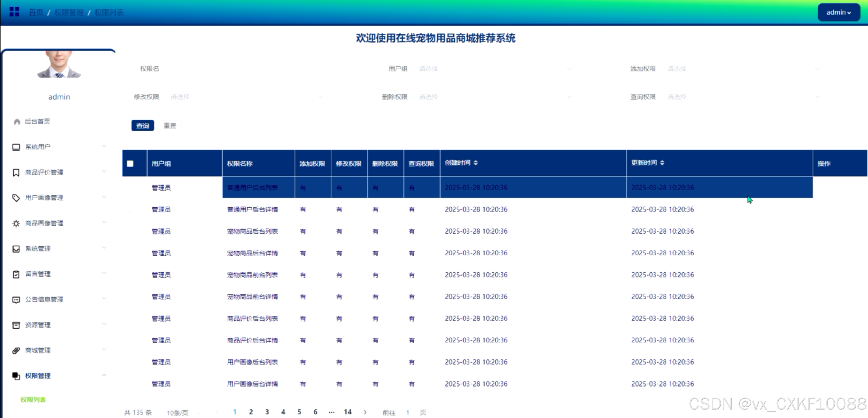Click the paperclip icon for 商城管理
868x418 pixels.
click(16, 351)
